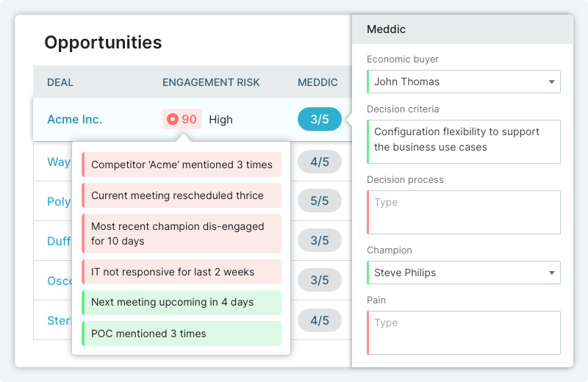Open the partially hidden Ster deal link

59,320
